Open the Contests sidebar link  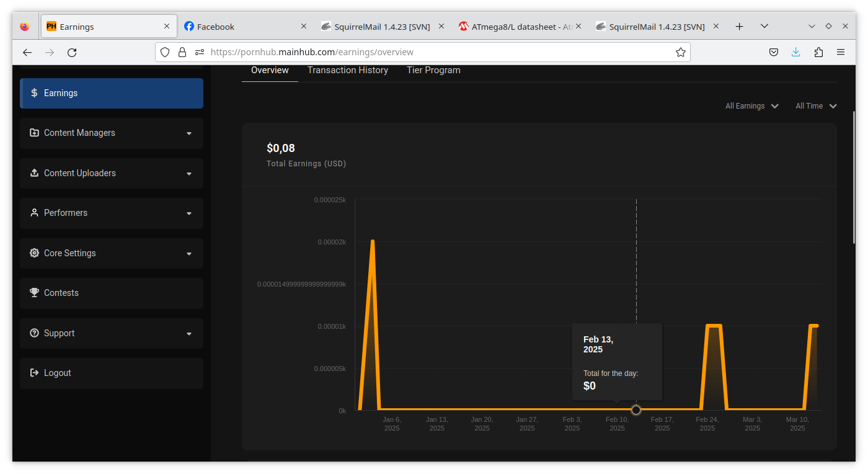pyautogui.click(x=112, y=293)
